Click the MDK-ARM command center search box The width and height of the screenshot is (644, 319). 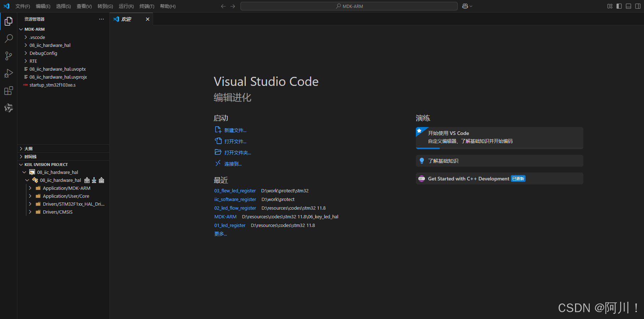tap(349, 6)
